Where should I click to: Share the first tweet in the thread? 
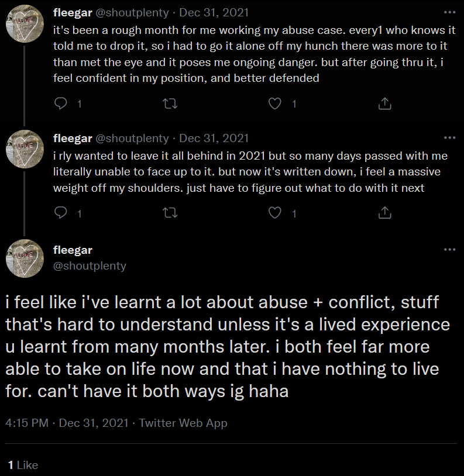[x=384, y=104]
